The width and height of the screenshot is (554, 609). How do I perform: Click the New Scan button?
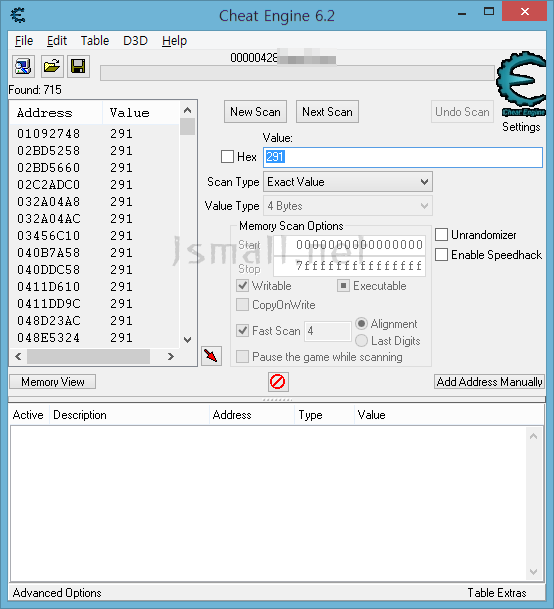point(255,112)
